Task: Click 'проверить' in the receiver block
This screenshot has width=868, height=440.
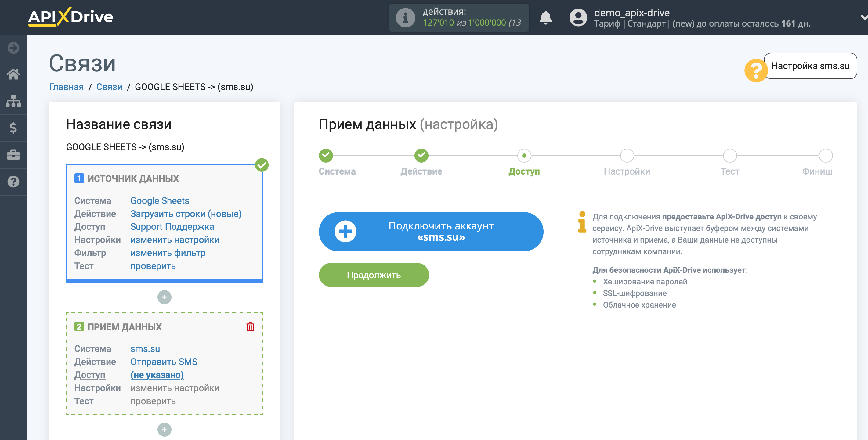Action: point(153,401)
